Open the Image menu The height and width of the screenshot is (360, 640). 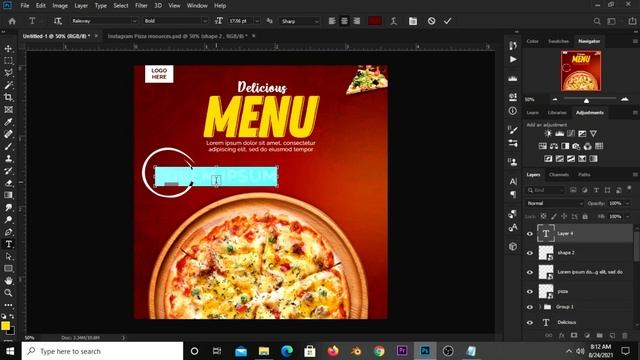(x=60, y=6)
